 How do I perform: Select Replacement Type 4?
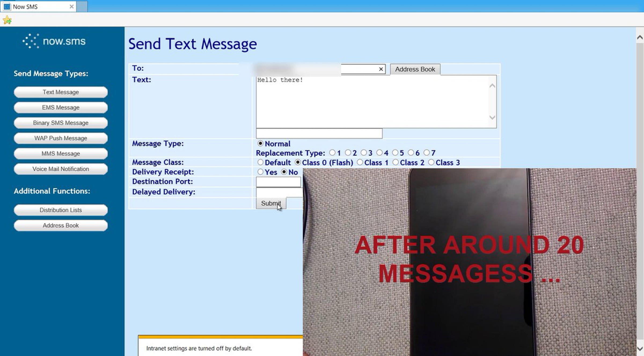(x=379, y=152)
